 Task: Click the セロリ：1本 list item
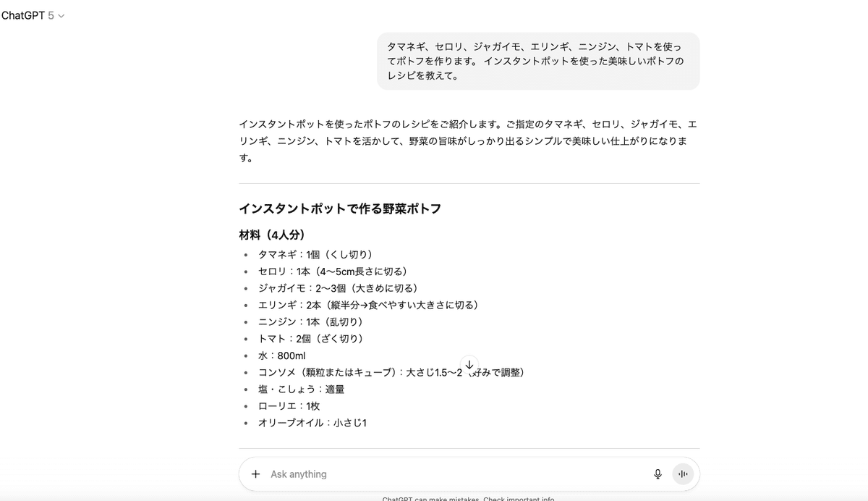(333, 271)
